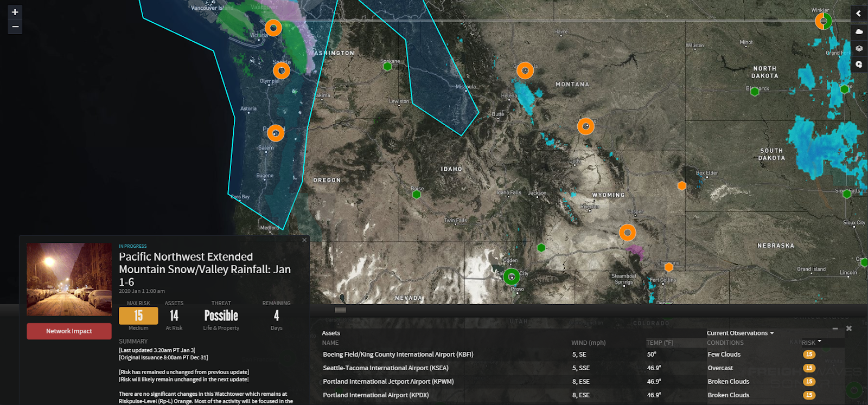Open the map layers panel
868x405 pixels.
[859, 48]
